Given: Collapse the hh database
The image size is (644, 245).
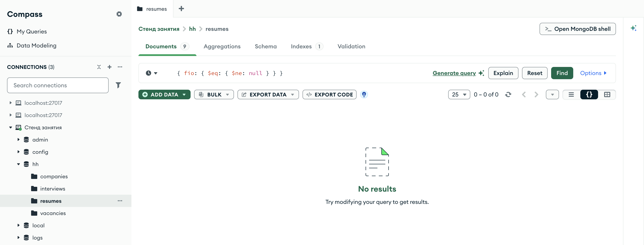Looking at the screenshot, I should 18,164.
